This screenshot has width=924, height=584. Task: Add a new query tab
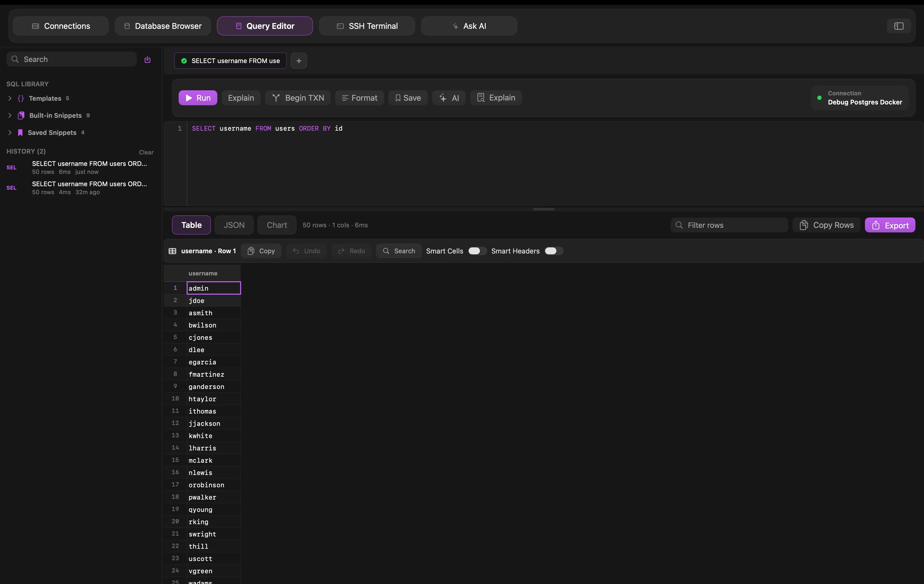[299, 61]
